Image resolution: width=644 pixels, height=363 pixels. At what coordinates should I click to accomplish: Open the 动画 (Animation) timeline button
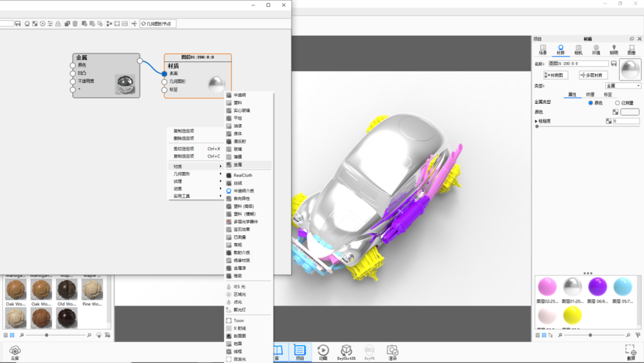click(x=323, y=352)
